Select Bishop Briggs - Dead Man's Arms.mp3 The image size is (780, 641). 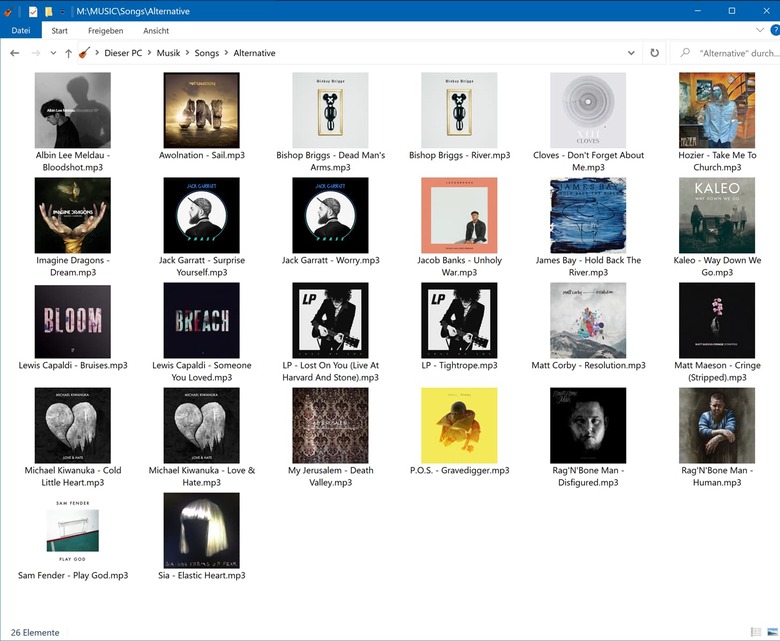330,110
